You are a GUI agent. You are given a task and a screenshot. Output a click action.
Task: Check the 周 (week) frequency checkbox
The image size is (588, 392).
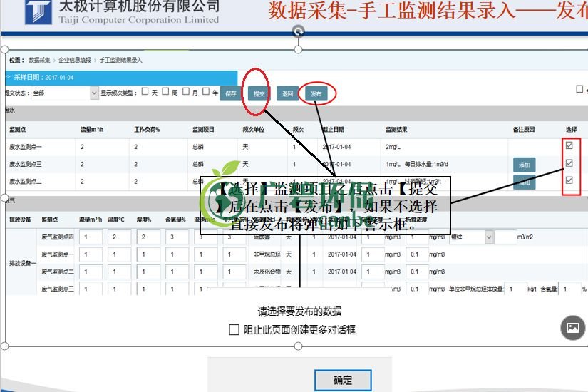point(165,91)
